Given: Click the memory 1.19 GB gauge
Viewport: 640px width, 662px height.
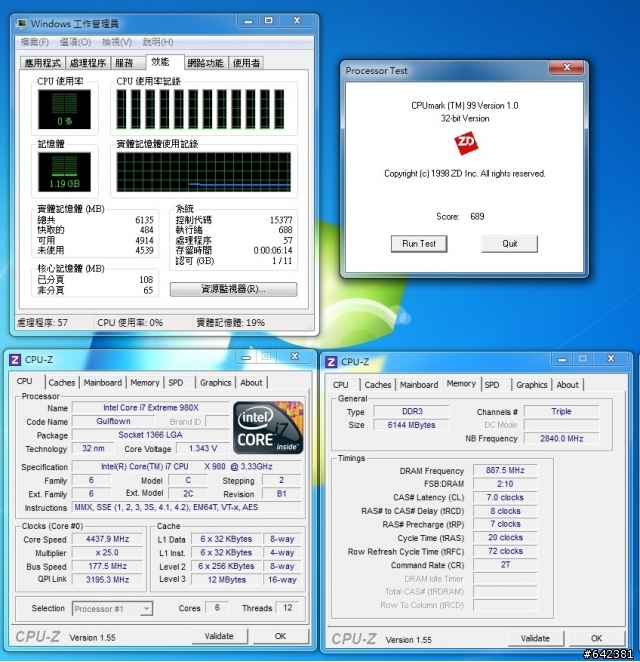Looking at the screenshot, I should tap(65, 171).
